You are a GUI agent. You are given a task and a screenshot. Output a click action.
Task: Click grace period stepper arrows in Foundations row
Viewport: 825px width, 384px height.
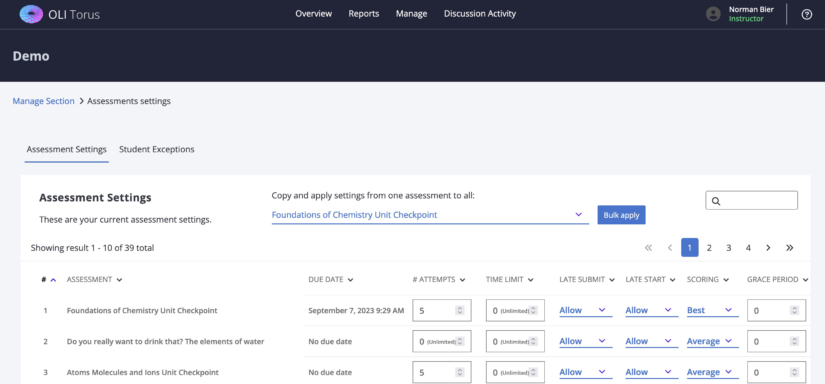pyautogui.click(x=794, y=311)
